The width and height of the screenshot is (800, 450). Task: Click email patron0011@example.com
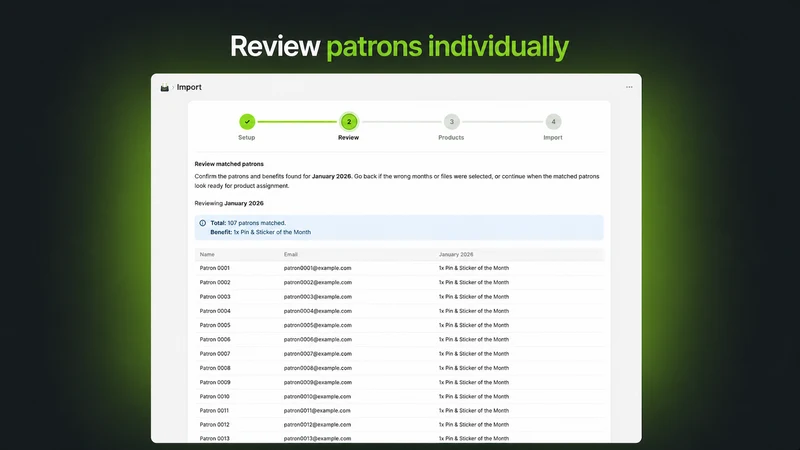pyautogui.click(x=317, y=410)
